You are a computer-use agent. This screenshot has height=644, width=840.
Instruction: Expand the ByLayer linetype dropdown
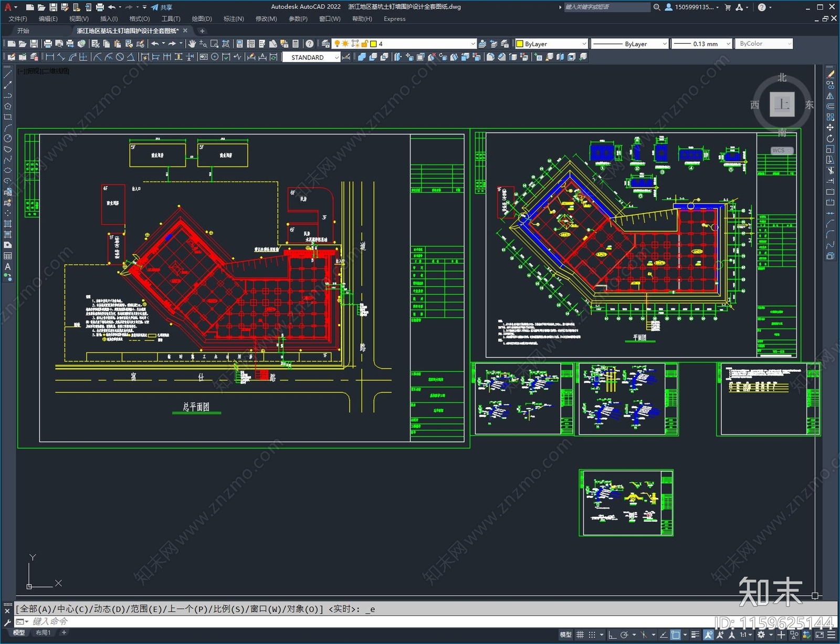pos(629,44)
